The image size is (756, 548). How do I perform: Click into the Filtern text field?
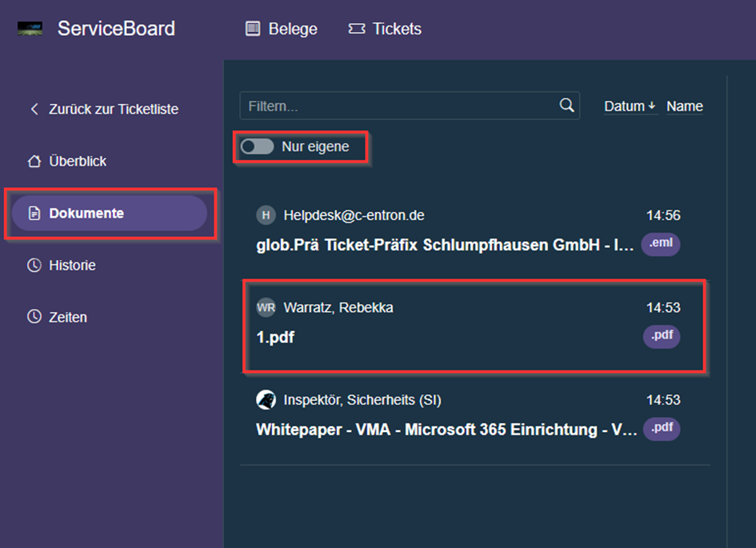pos(400,106)
